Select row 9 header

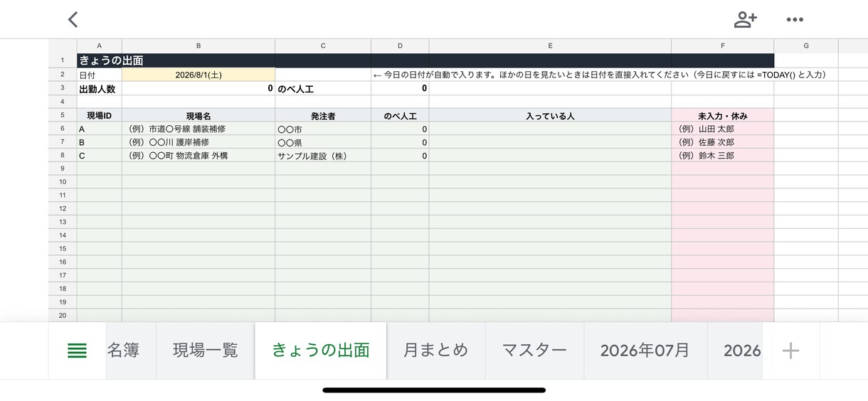click(x=63, y=169)
